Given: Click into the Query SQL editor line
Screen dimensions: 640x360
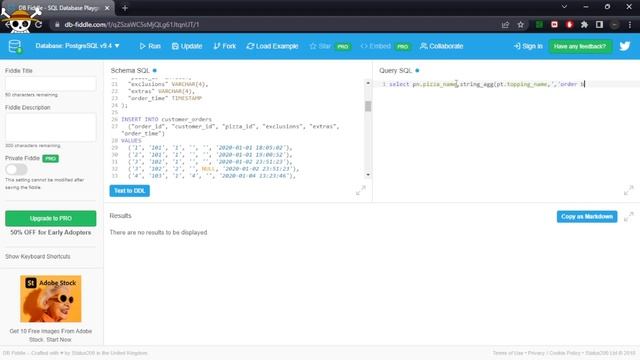Looking at the screenshot, I should (x=506, y=84).
